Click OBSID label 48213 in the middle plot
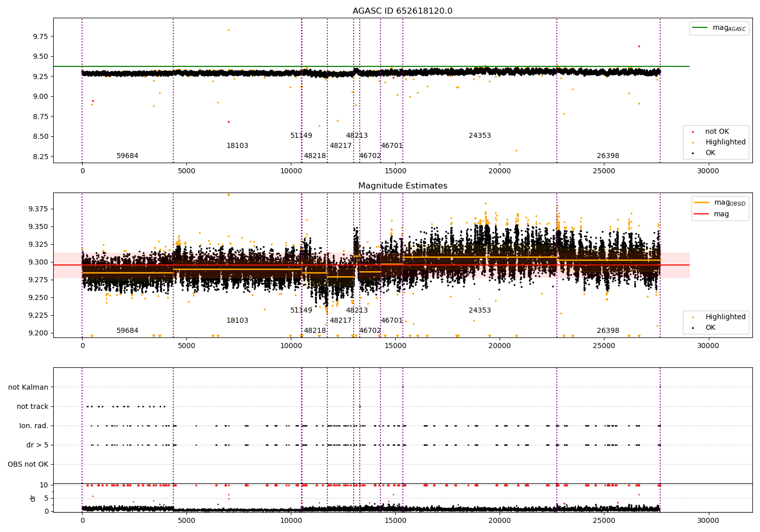The height and width of the screenshot is (532, 760). pos(357,311)
